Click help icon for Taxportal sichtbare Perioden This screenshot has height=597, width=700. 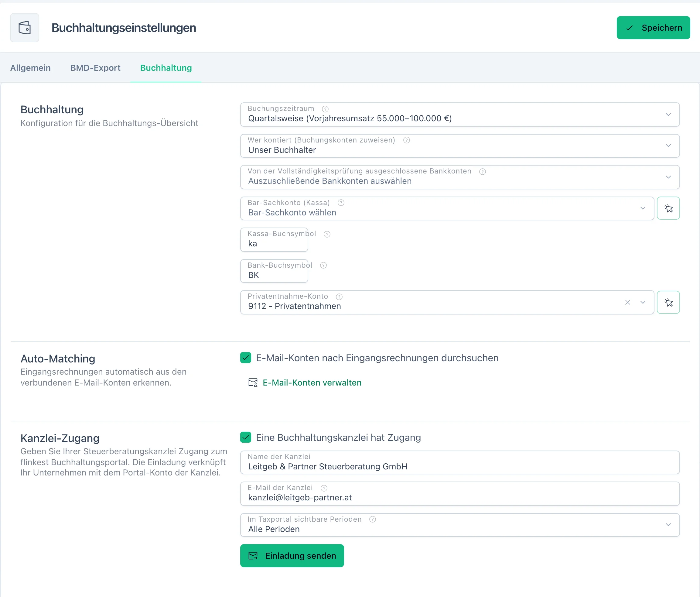tap(372, 519)
